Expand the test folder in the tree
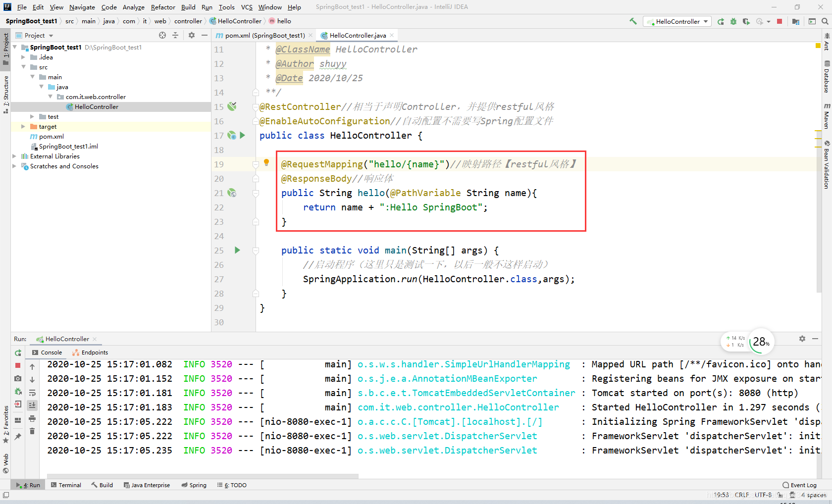This screenshot has height=504, width=832. coord(32,116)
